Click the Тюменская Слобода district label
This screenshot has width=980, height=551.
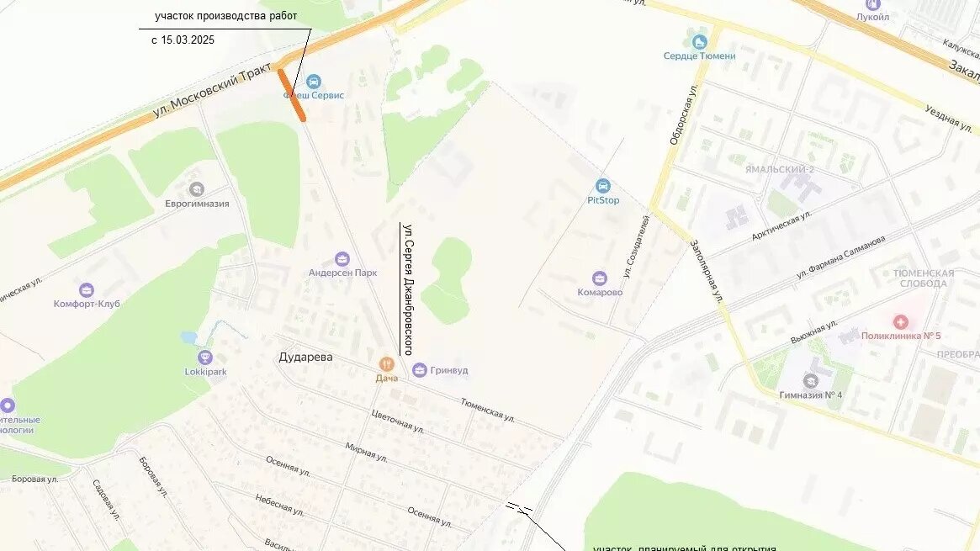[x=923, y=278]
